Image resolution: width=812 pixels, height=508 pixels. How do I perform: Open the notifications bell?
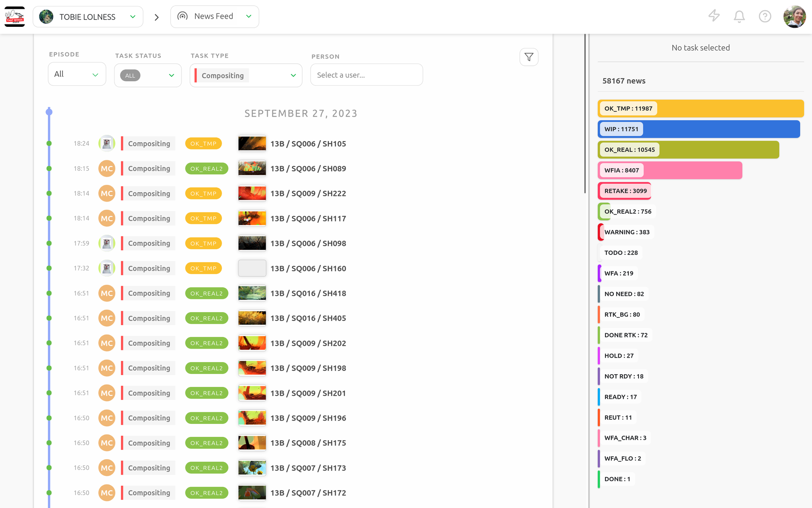[739, 16]
